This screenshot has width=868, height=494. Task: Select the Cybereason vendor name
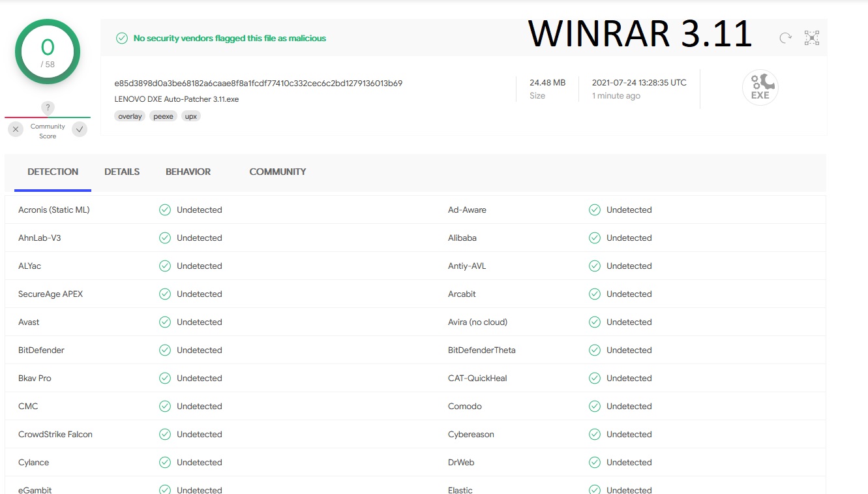click(471, 435)
